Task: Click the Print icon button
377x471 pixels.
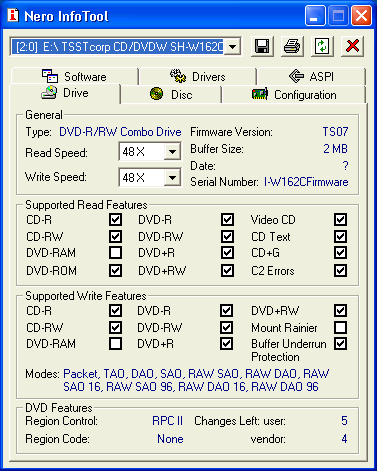Action: tap(292, 46)
